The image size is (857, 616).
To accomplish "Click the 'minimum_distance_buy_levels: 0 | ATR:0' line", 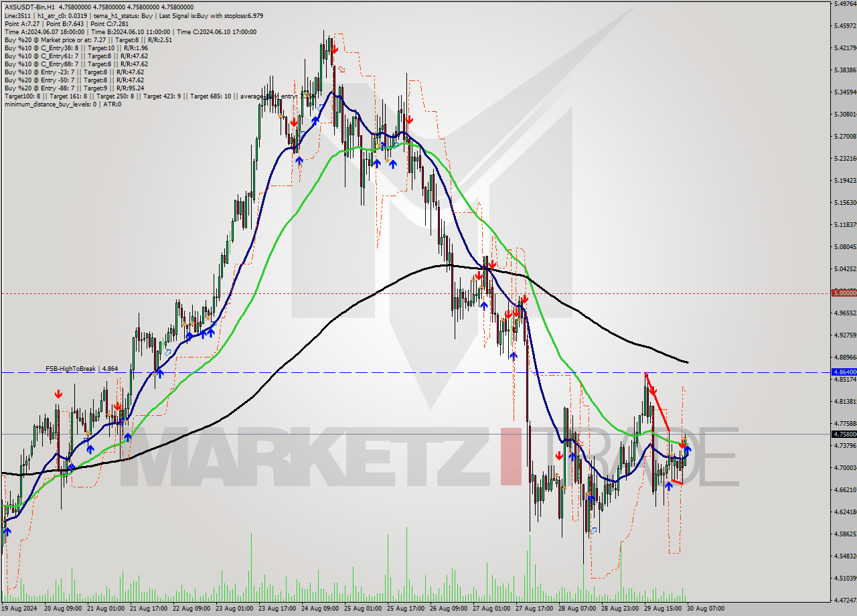I will [62, 104].
